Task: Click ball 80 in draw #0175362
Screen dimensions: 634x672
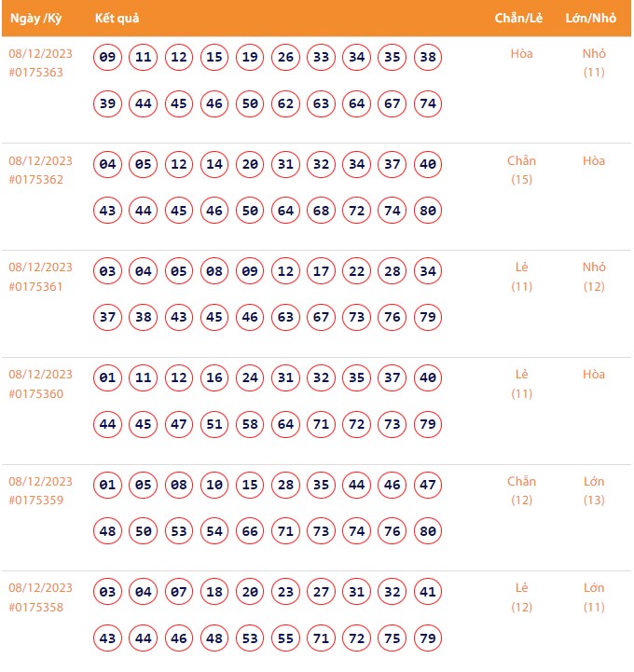Action: (x=428, y=211)
